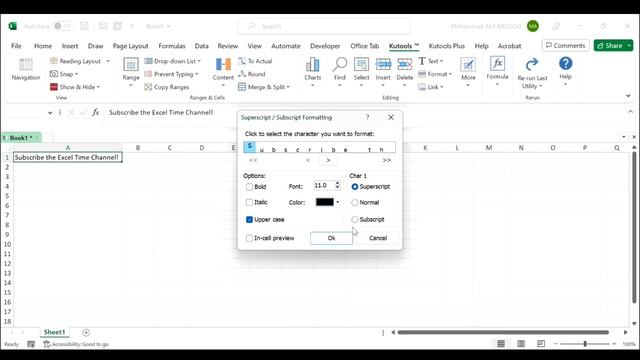Click the Find magnifier icon

click(339, 64)
